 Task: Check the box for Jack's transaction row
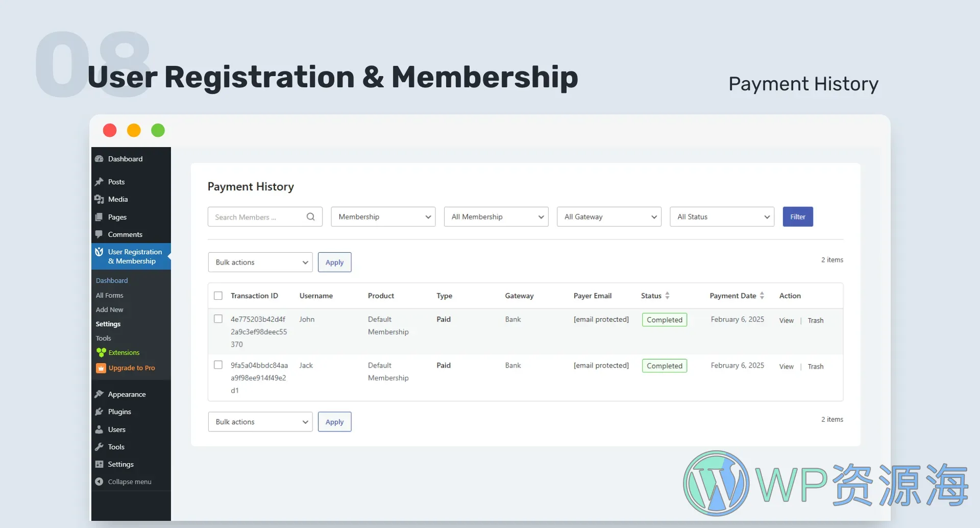click(x=218, y=365)
